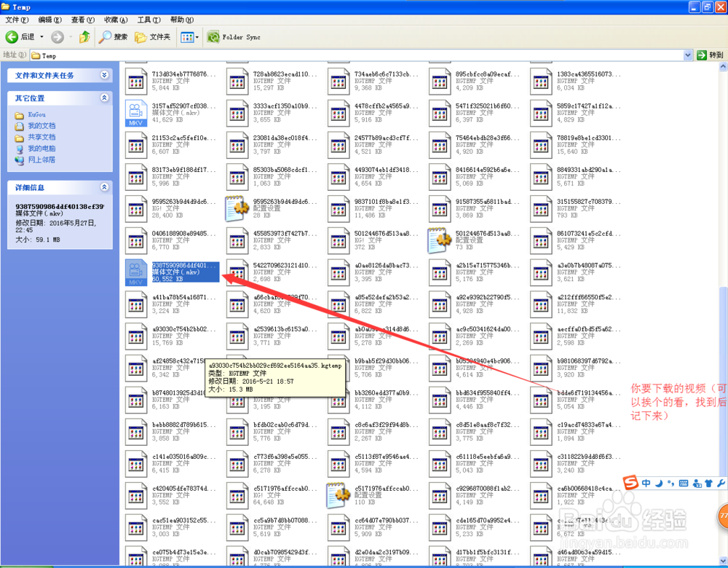
Task: Select KGTEMP file a93030c754b2bb02
Action: 170,336
